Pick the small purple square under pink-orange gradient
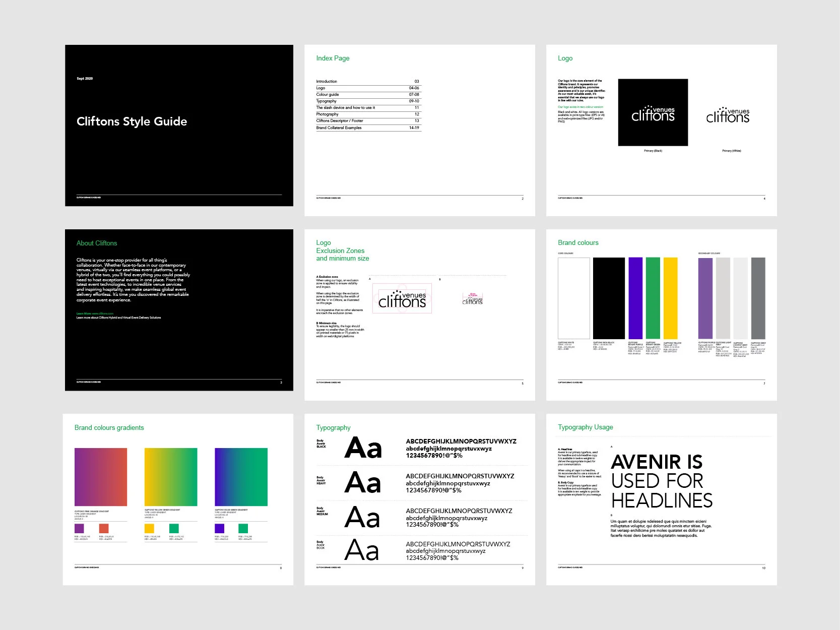 (x=79, y=528)
